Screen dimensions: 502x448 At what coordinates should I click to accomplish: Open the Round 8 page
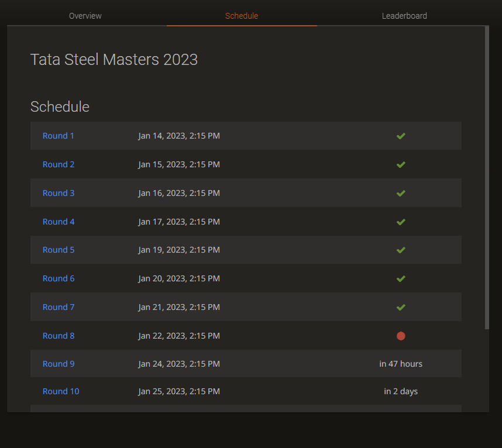pos(58,336)
